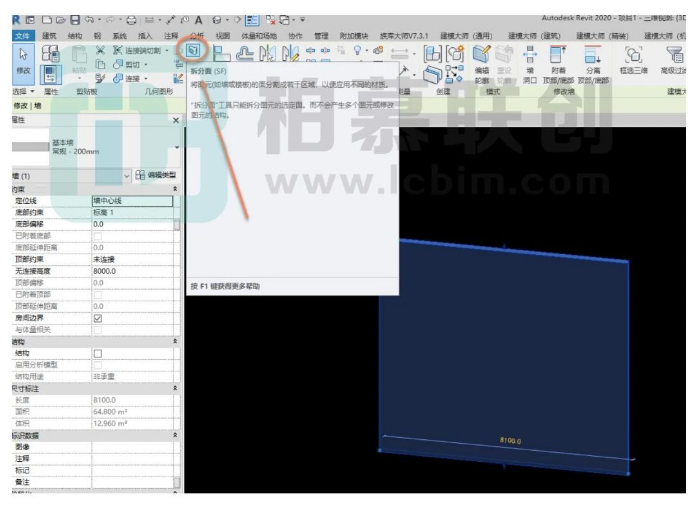Click the Save icon in quick access toolbar
The image size is (688, 507).
pos(75,20)
